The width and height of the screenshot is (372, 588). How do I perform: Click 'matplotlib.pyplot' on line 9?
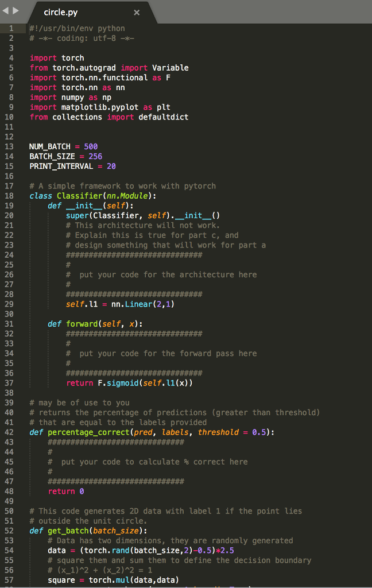pos(100,107)
